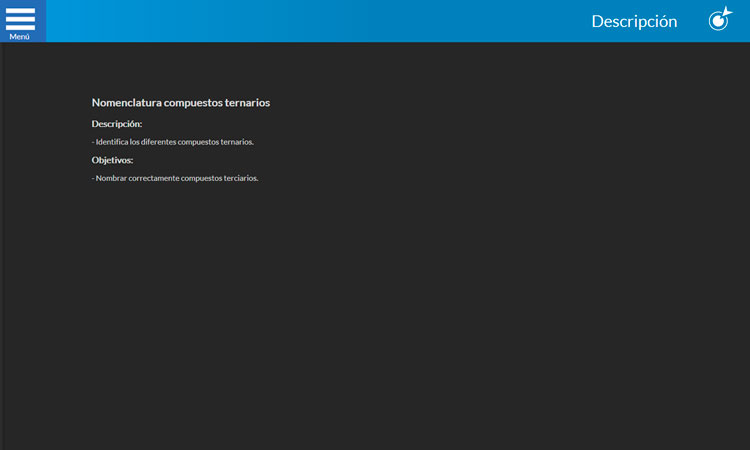
Task: Click the bold "Objetivos:" subheading
Action: click(112, 160)
